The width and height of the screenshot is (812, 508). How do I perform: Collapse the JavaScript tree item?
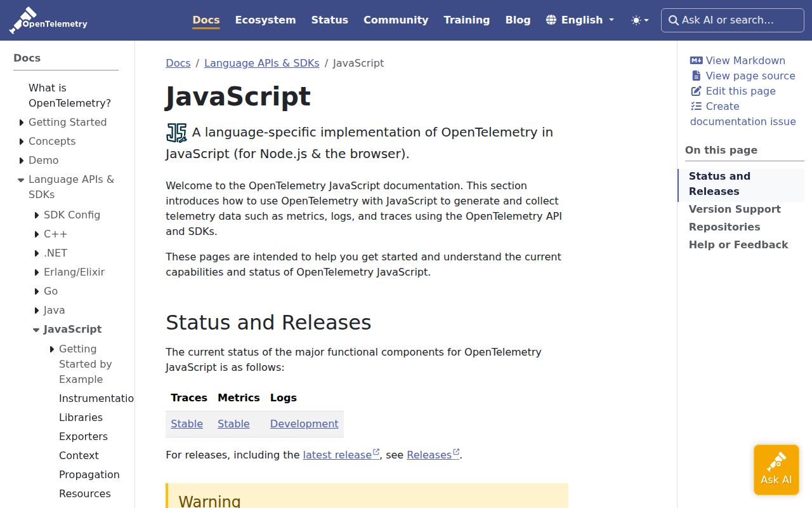(x=36, y=330)
